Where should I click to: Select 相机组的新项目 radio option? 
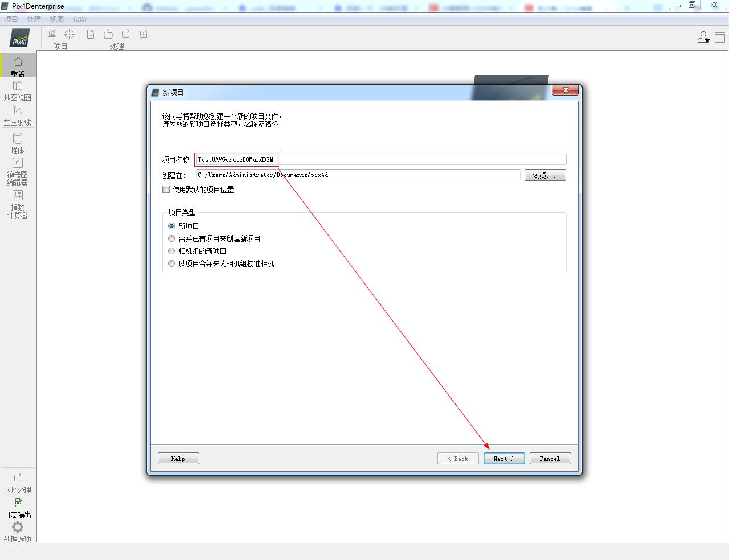[171, 251]
